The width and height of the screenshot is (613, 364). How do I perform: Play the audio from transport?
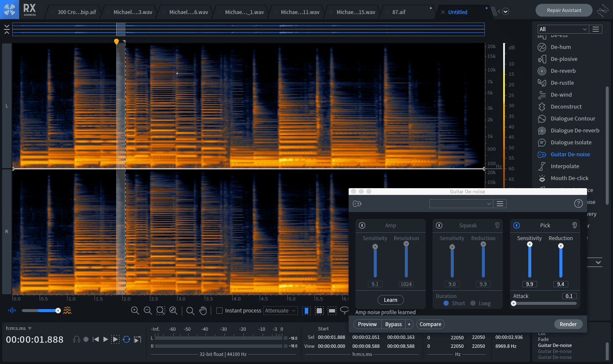pos(106,339)
